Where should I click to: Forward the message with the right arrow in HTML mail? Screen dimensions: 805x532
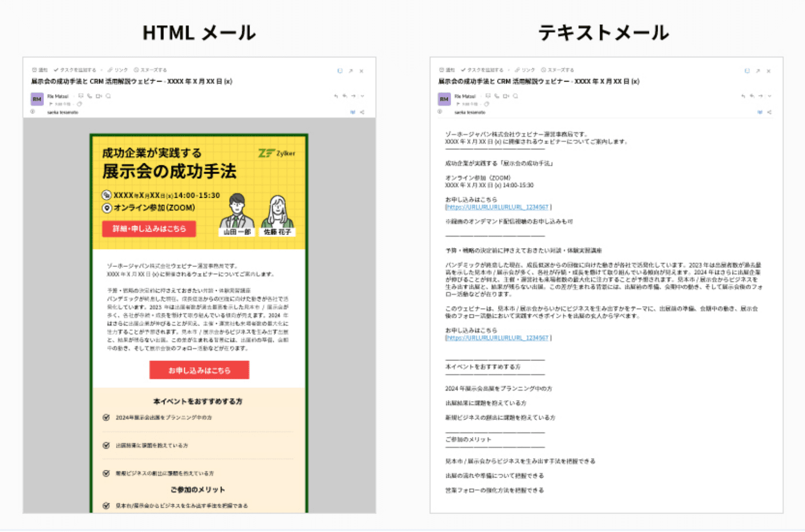click(353, 96)
